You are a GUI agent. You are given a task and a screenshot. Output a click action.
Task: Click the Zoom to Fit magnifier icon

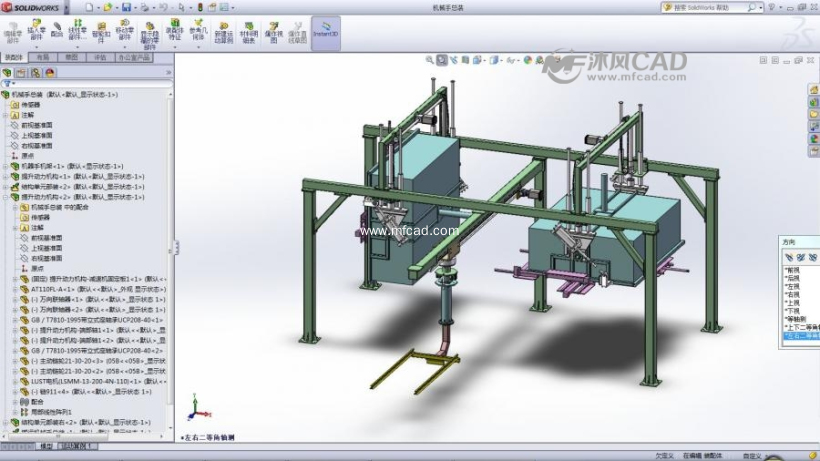pos(429,59)
